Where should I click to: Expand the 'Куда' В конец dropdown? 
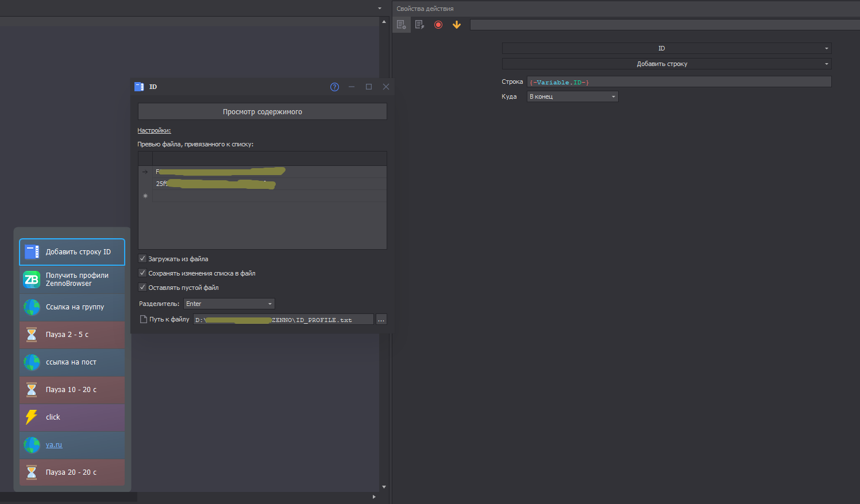[572, 96]
